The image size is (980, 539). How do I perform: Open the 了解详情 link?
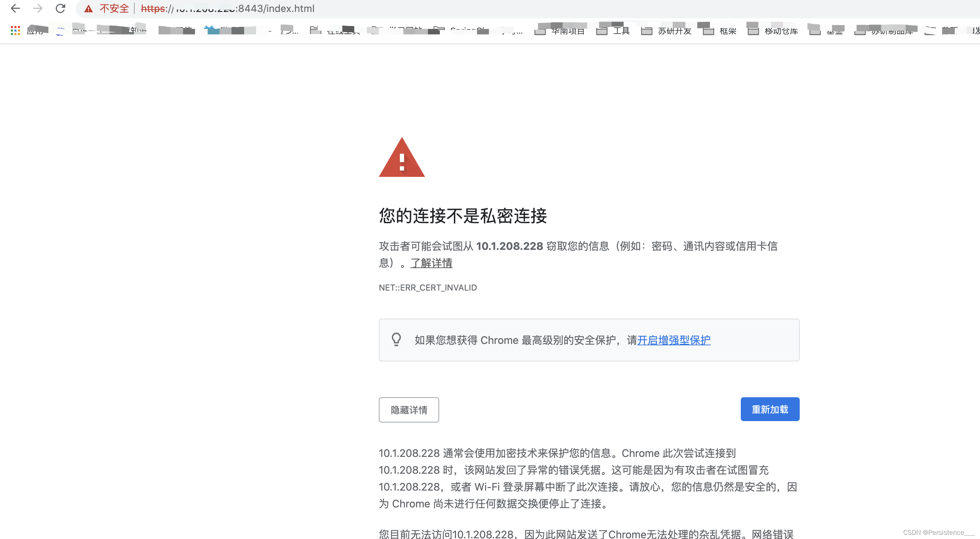(x=431, y=263)
